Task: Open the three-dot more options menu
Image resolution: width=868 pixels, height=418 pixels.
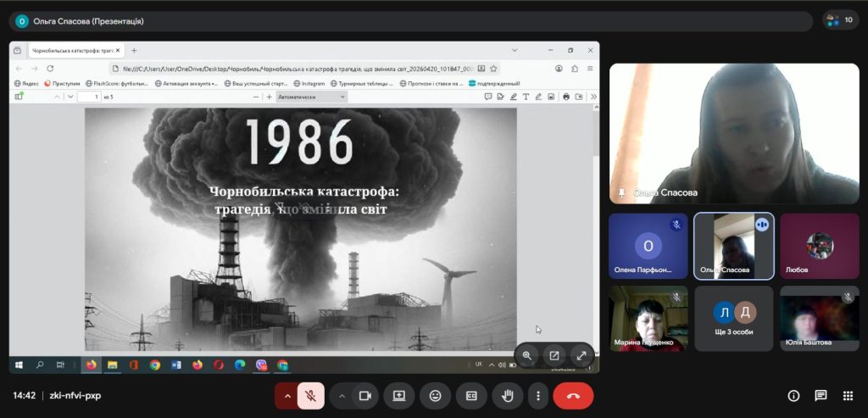Action: coord(537,396)
